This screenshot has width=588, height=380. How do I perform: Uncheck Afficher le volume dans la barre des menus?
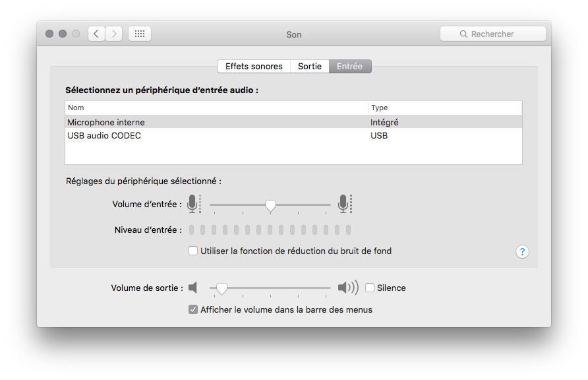coord(193,309)
